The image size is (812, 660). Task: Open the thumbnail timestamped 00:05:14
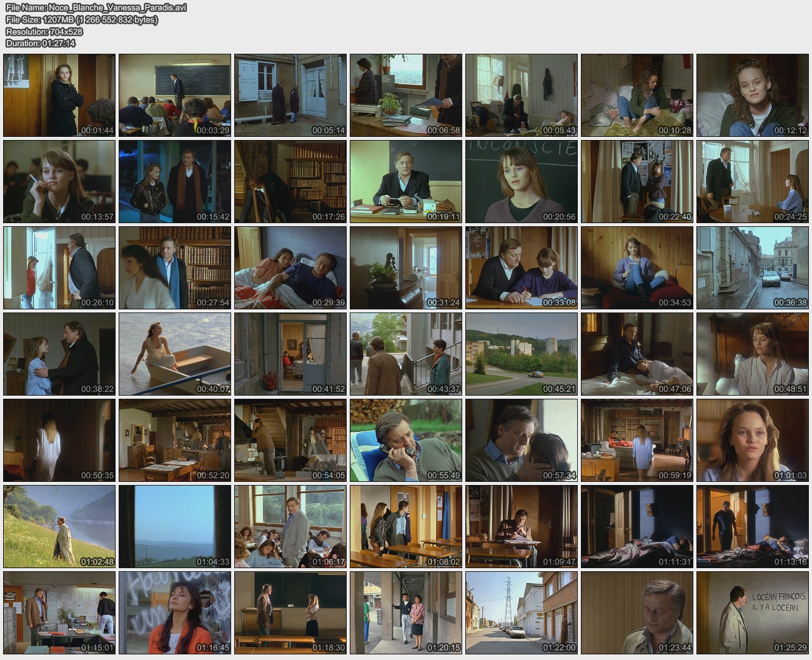290,95
